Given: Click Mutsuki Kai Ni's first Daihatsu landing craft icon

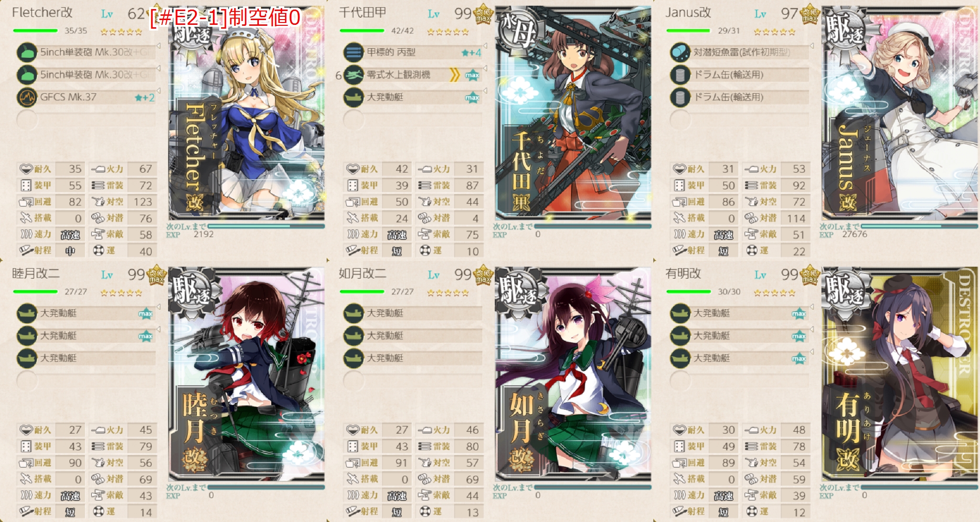Looking at the screenshot, I should coord(27,314).
